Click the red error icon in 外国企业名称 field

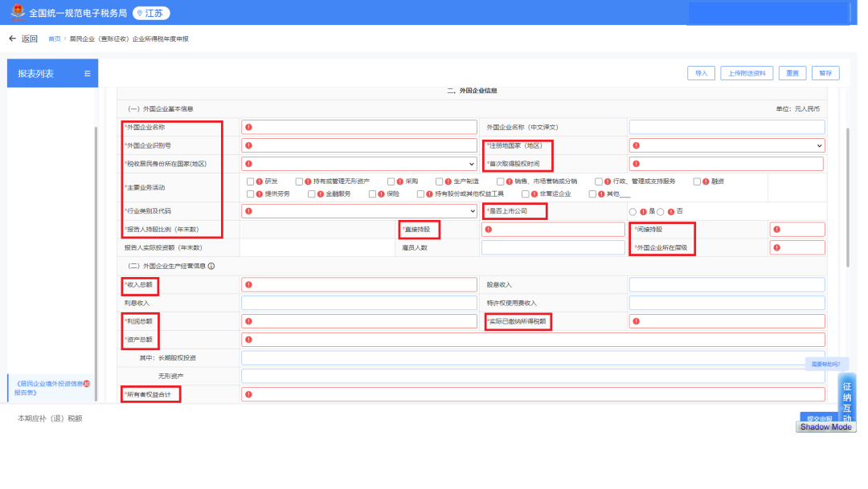[248, 127]
